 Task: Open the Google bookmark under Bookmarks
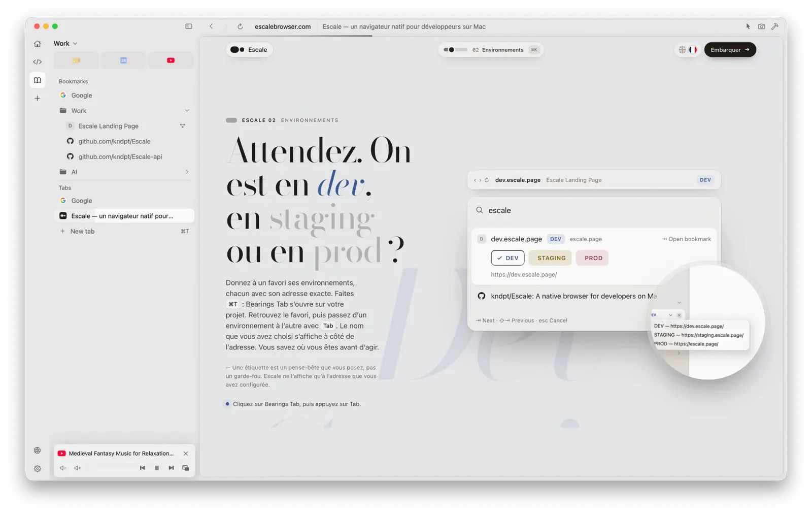(x=123, y=95)
